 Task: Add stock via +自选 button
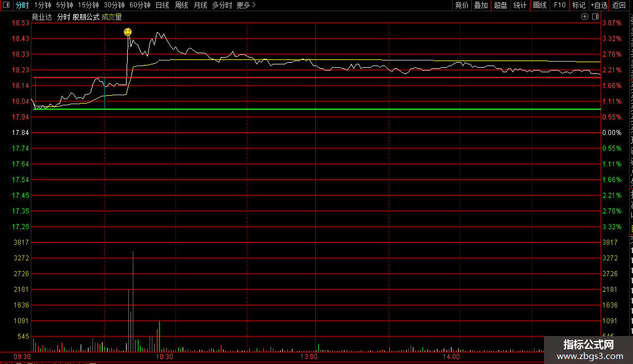[x=599, y=5]
